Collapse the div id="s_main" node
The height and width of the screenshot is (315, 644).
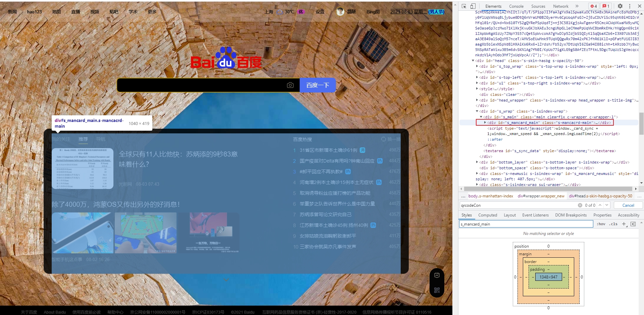(x=481, y=117)
